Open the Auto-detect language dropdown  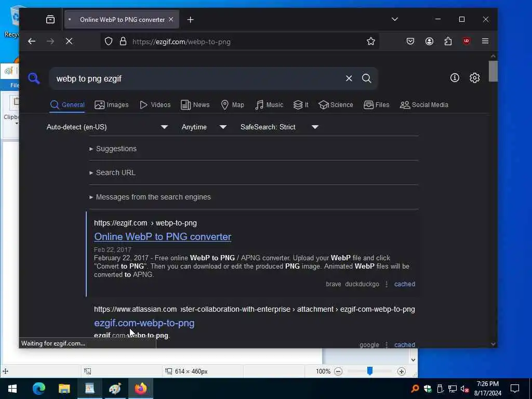(107, 127)
